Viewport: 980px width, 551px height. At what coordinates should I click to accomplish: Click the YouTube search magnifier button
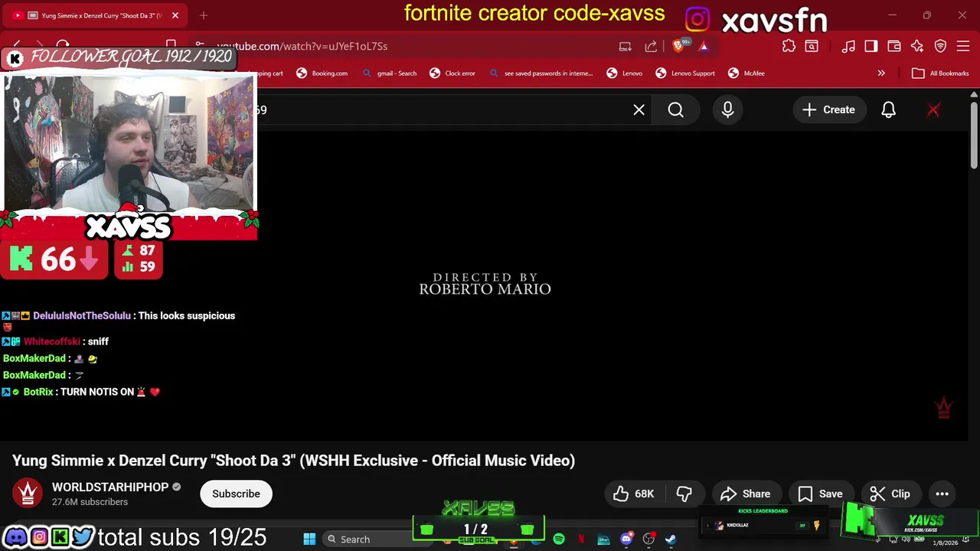coord(676,109)
